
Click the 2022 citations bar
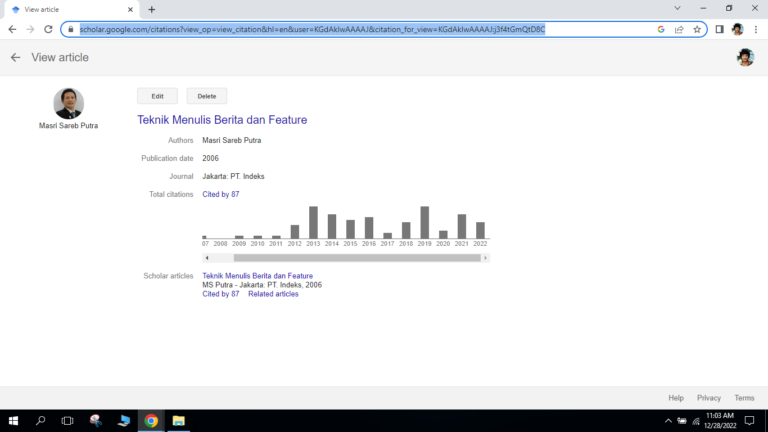(x=480, y=230)
